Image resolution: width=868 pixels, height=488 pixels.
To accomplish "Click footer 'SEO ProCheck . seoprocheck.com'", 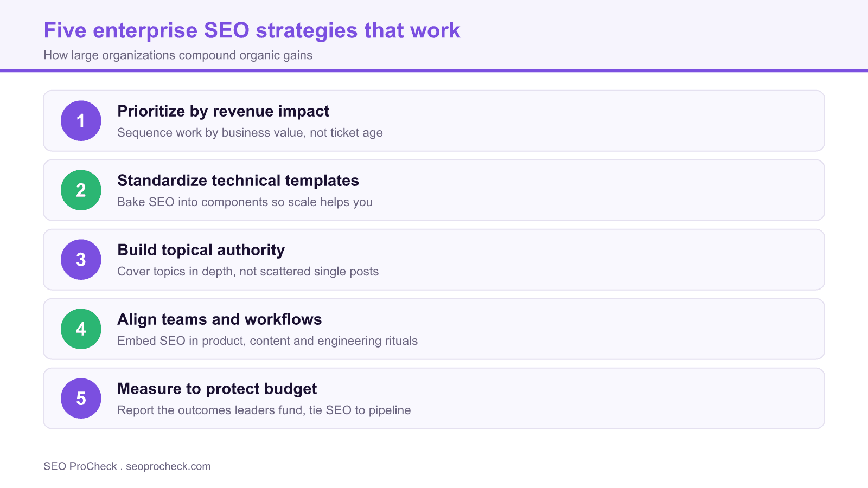I will [x=127, y=466].
